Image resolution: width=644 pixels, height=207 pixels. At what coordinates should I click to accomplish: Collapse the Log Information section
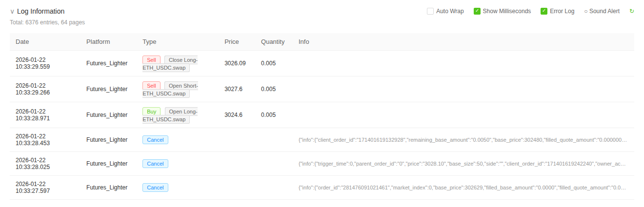(12, 11)
